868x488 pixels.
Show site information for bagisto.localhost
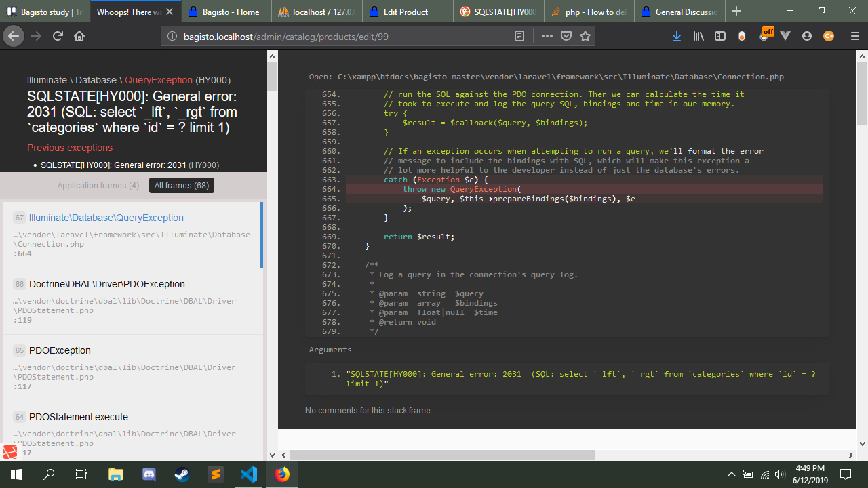(x=172, y=36)
